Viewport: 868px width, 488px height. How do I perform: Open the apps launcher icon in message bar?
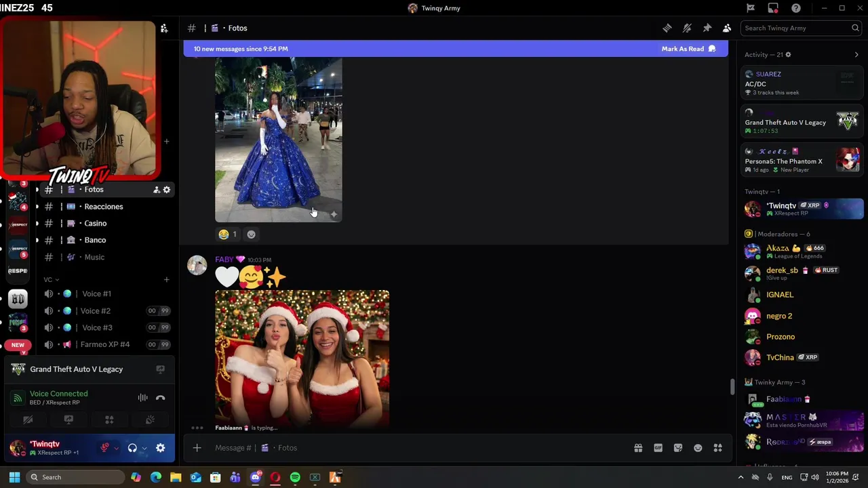tap(718, 448)
